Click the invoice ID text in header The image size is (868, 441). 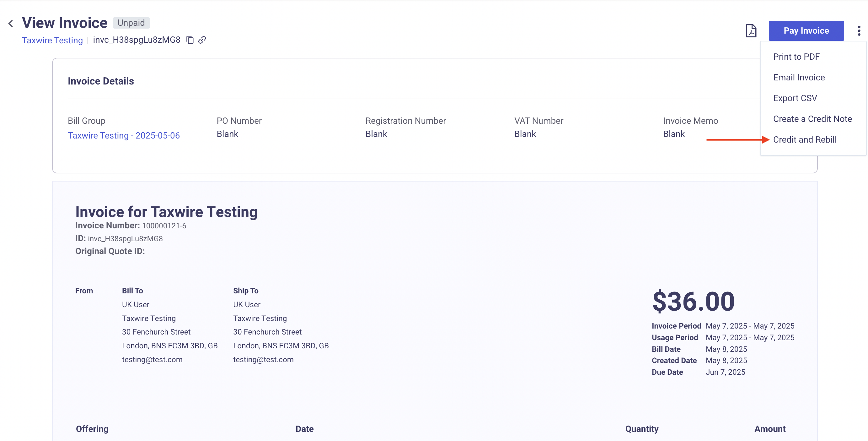pyautogui.click(x=137, y=40)
